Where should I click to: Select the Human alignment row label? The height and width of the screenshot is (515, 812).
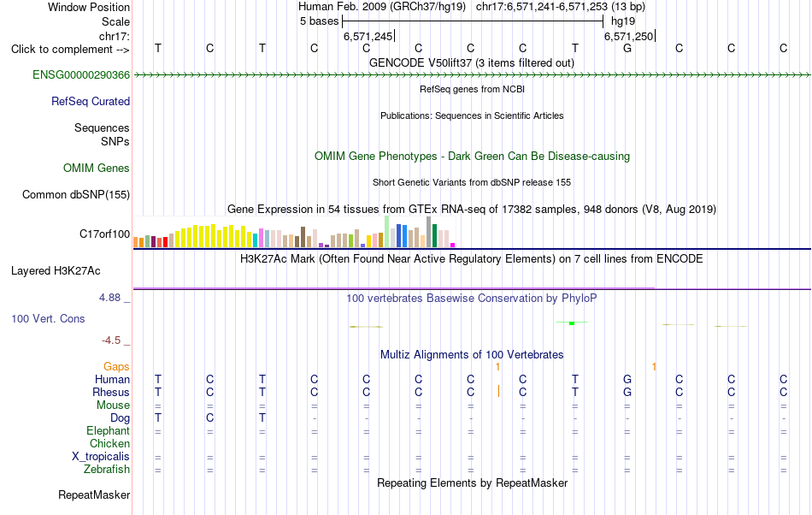(x=112, y=380)
